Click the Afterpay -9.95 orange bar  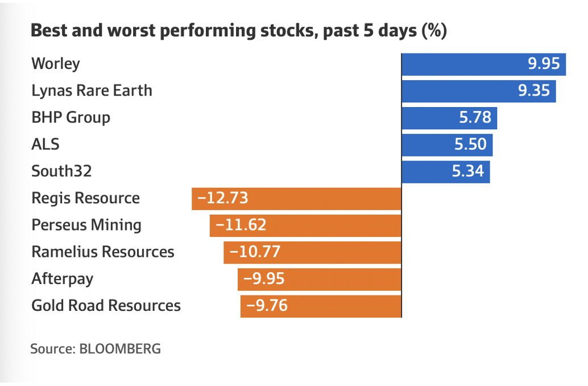(x=320, y=279)
